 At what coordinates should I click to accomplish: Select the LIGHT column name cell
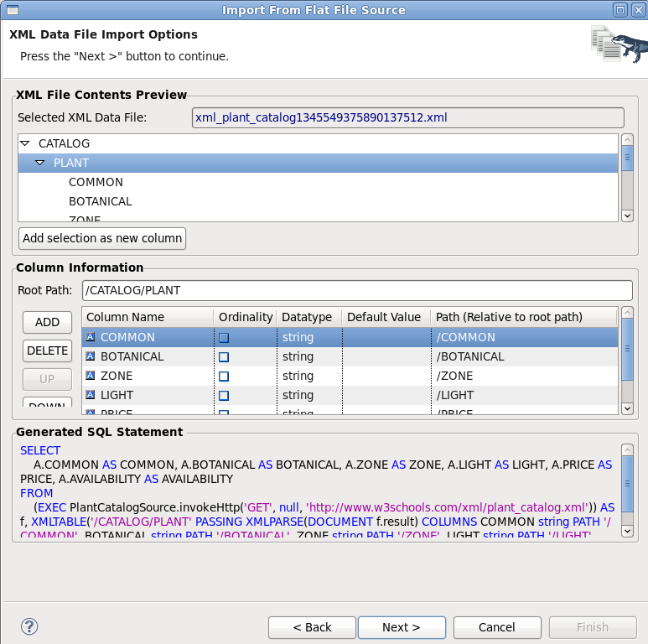[x=148, y=395]
